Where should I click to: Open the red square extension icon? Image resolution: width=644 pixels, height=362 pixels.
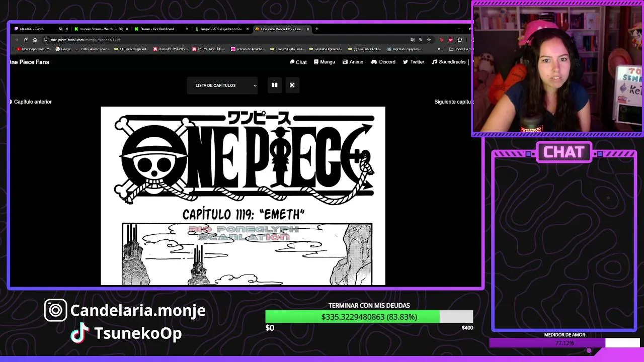(x=450, y=40)
